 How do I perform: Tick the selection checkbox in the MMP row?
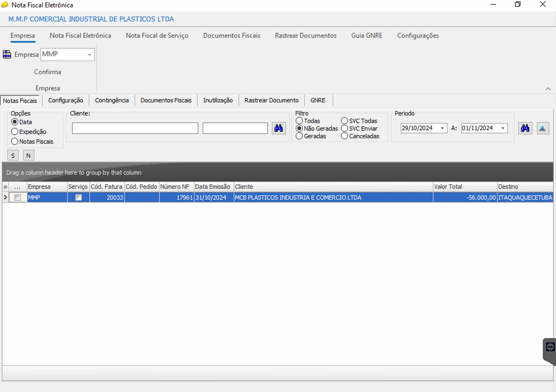[18, 197]
